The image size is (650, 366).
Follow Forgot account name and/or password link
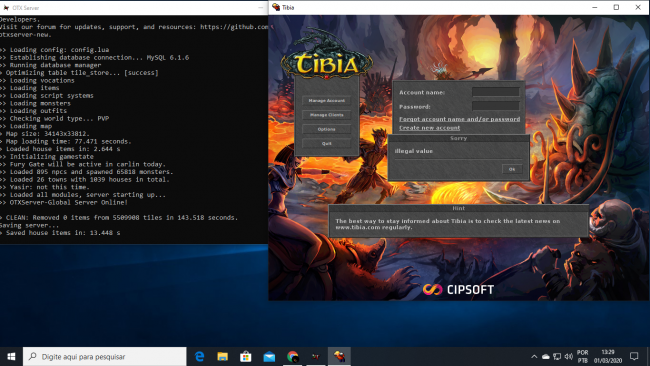pyautogui.click(x=459, y=119)
